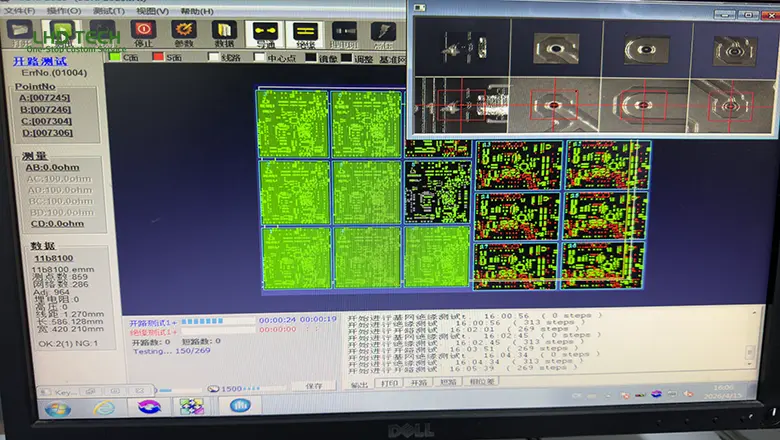The width and height of the screenshot is (780, 440).
Task: Click the green play test toolbar icon
Action: pyautogui.click(x=62, y=31)
